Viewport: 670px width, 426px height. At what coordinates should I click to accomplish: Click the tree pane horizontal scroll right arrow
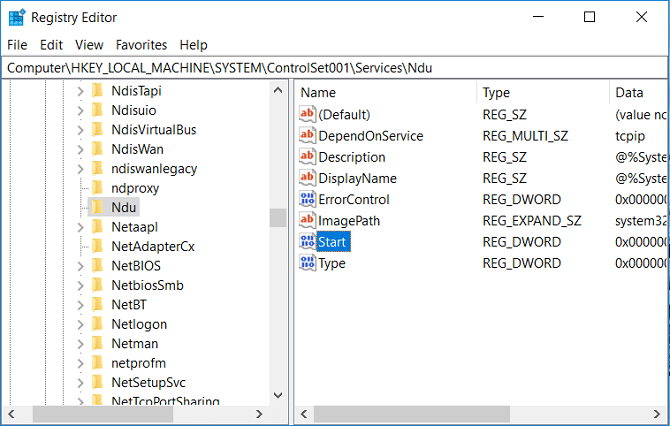[259, 414]
